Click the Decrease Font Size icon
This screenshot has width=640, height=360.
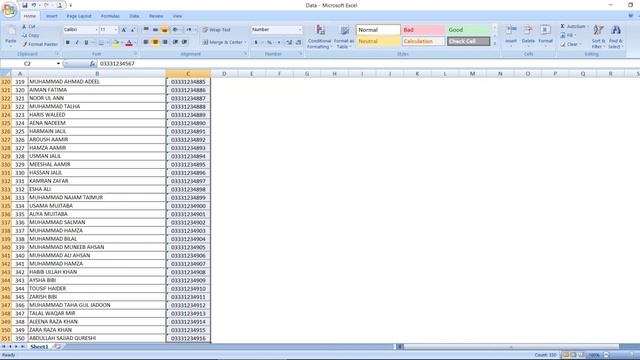coord(133,30)
